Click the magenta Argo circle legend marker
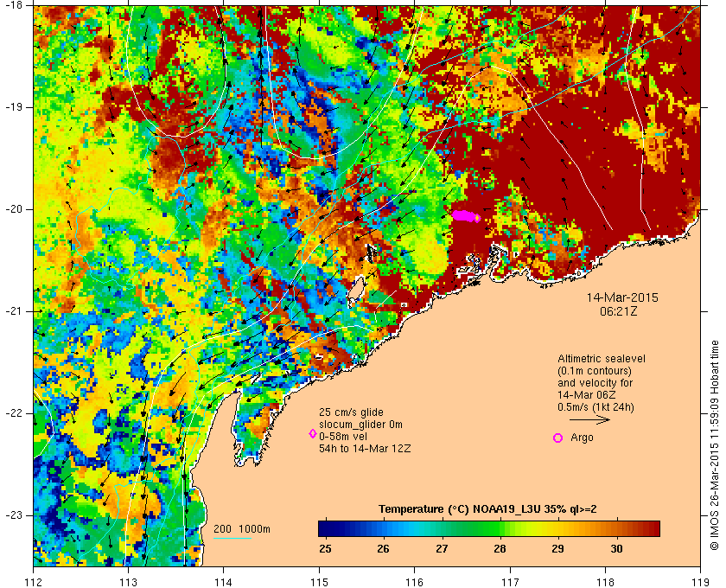 pyautogui.click(x=558, y=438)
